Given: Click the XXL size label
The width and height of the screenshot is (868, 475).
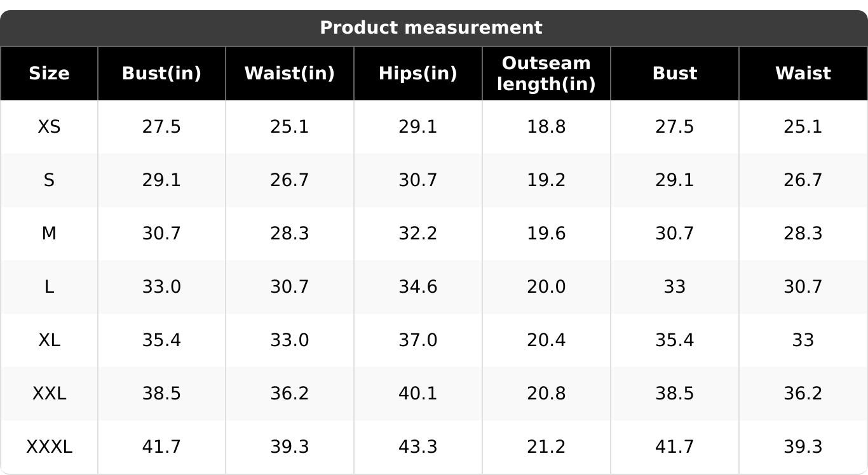Looking at the screenshot, I should point(49,394).
